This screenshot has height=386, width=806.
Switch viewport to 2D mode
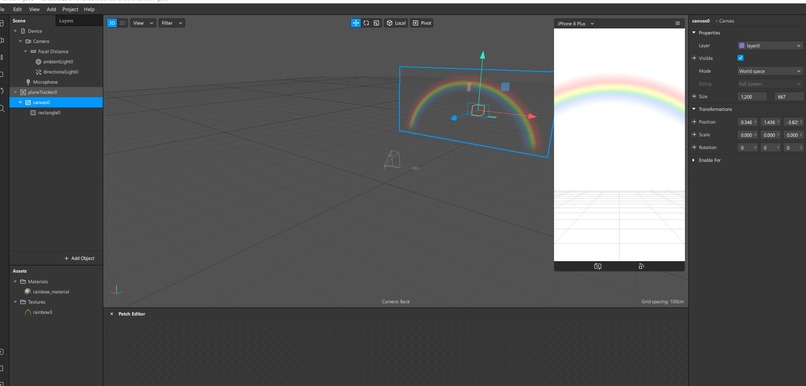122,23
